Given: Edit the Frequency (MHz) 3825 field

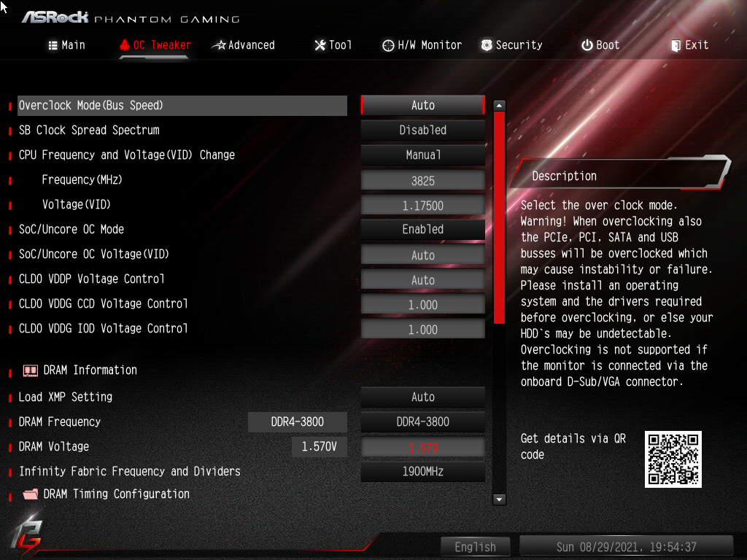Looking at the screenshot, I should tap(423, 181).
